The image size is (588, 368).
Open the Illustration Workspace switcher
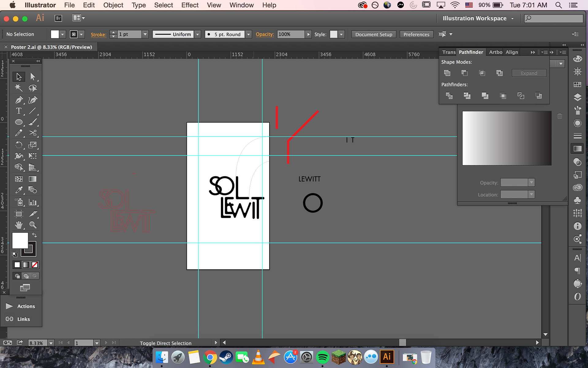point(478,18)
